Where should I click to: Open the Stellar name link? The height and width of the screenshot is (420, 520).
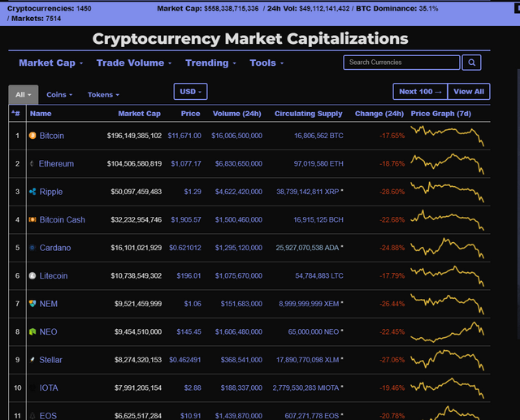click(x=50, y=360)
